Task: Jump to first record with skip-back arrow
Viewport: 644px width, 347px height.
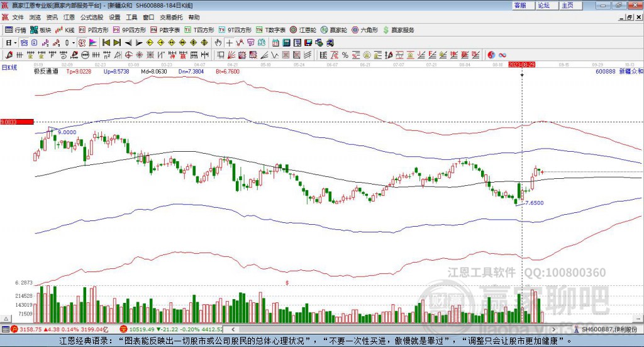Action: (x=106, y=42)
